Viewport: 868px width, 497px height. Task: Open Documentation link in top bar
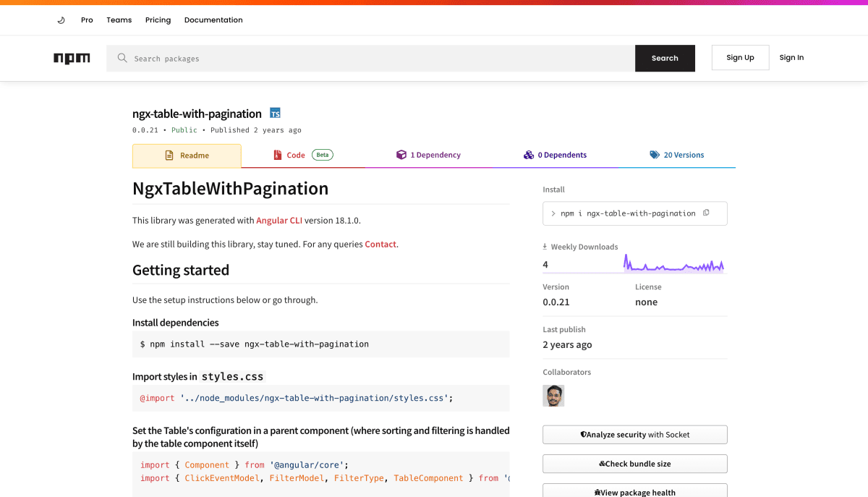coord(213,20)
